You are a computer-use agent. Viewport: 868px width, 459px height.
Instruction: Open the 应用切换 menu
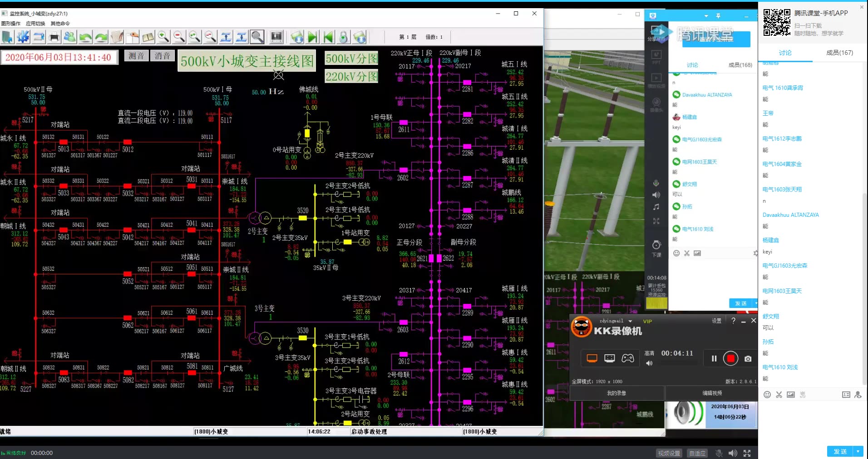pos(35,24)
